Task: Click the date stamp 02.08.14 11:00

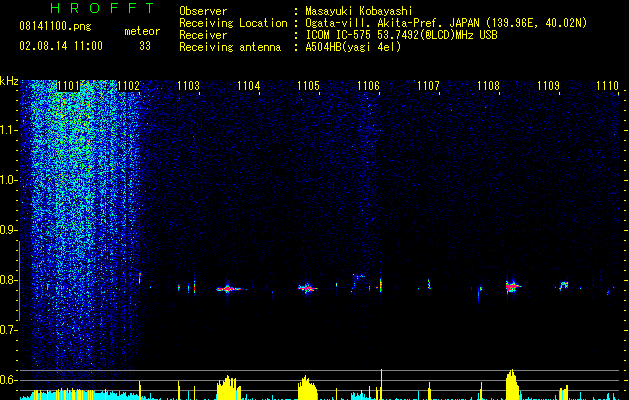Action: tap(61, 46)
